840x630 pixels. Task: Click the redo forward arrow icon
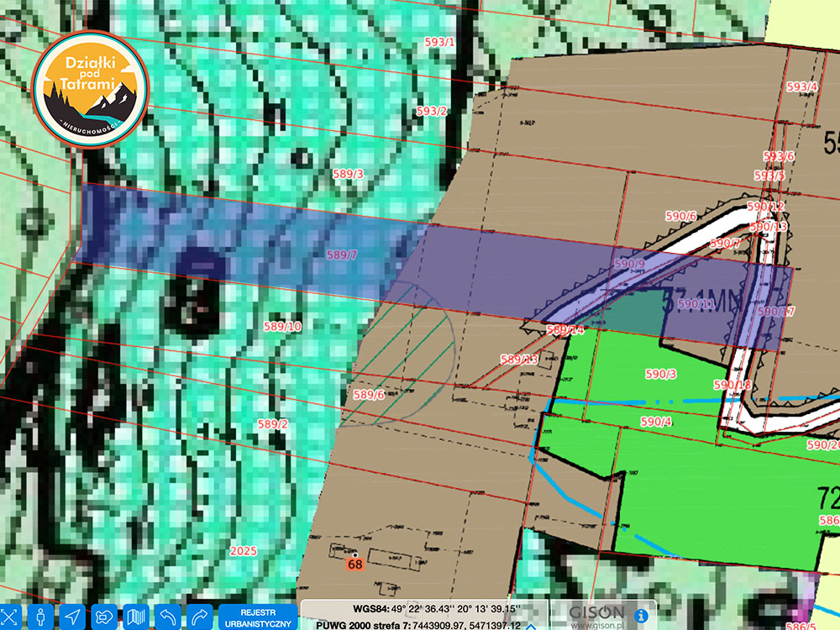coord(200,617)
